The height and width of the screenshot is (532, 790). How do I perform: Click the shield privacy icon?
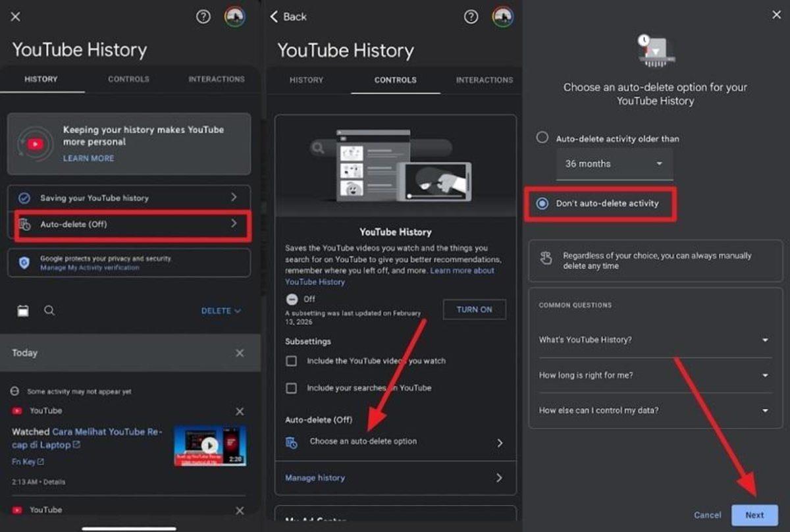(x=24, y=263)
